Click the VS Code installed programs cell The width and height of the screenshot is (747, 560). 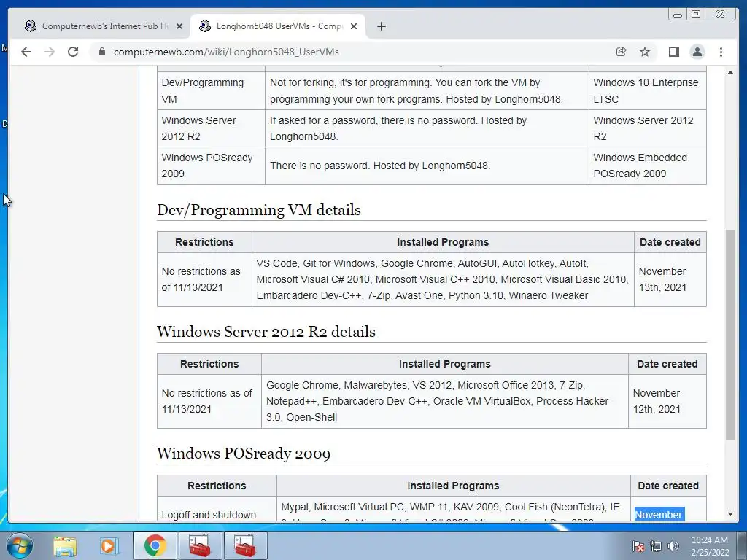point(443,279)
